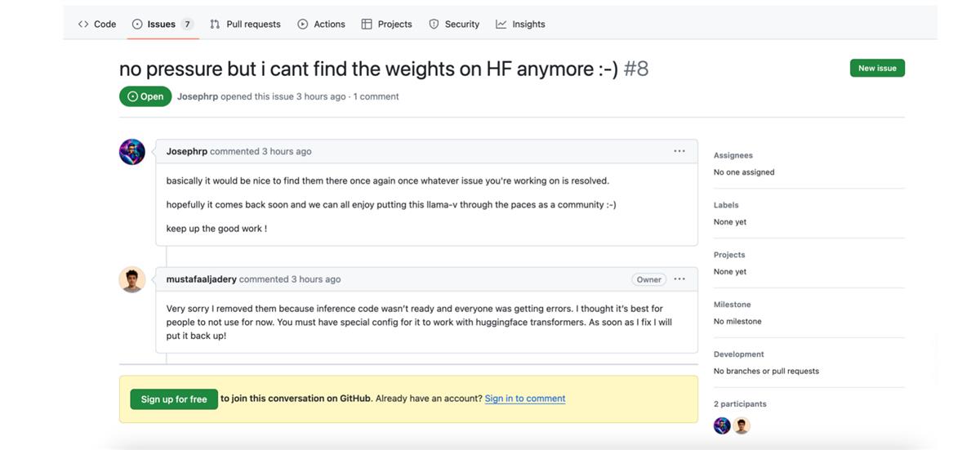The width and height of the screenshot is (980, 450).
Task: Open the Issues tab
Action: pyautogui.click(x=162, y=25)
